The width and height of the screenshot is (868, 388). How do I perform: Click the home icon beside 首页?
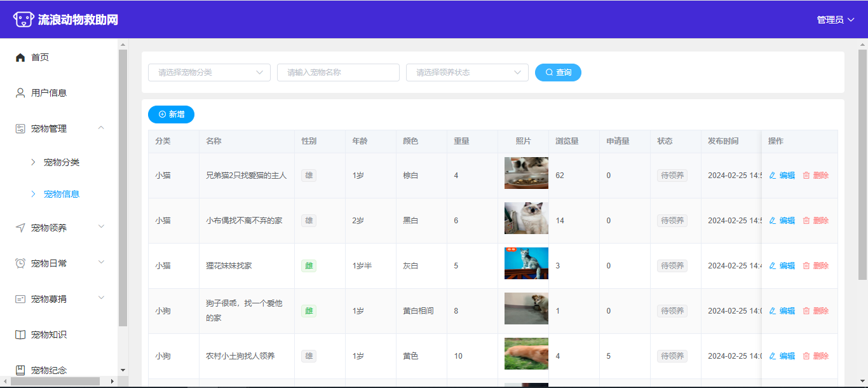tap(20, 57)
